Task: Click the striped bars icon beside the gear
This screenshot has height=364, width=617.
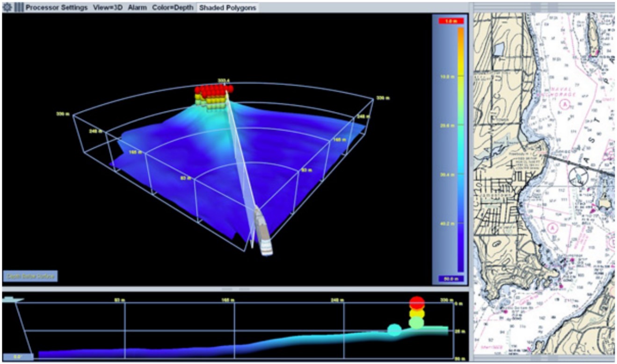Action: pos(18,8)
